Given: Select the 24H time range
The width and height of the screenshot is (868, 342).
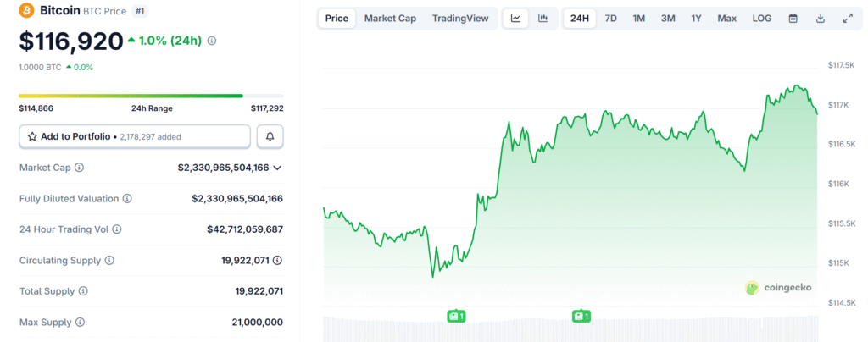Looking at the screenshot, I should (580, 18).
